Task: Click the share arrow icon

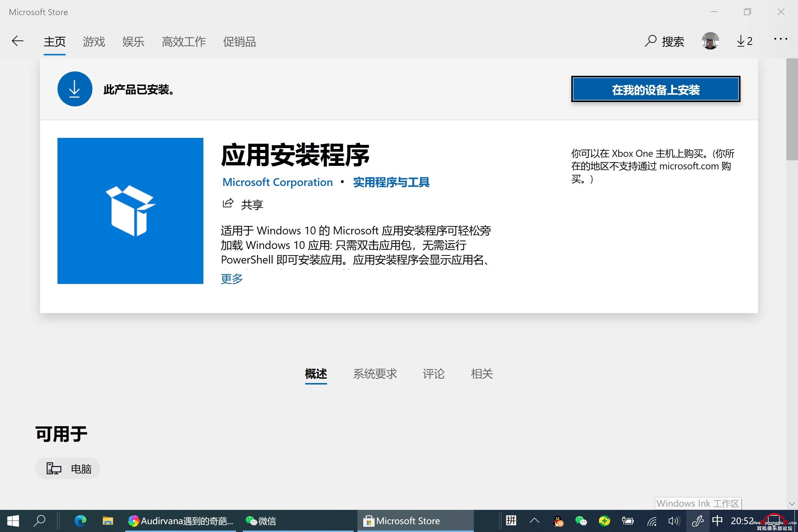Action: coord(228,203)
